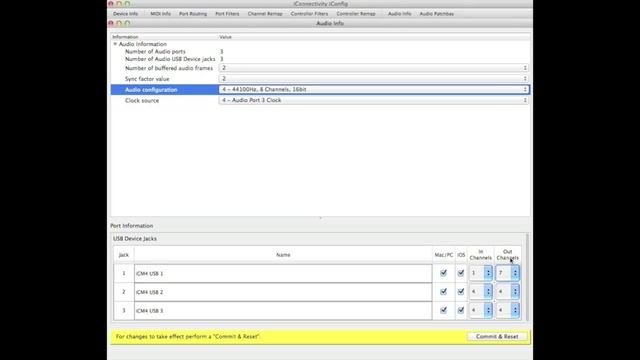Image resolution: width=640 pixels, height=360 pixels.
Task: Open the Clock source dropdown
Action: coord(373,100)
